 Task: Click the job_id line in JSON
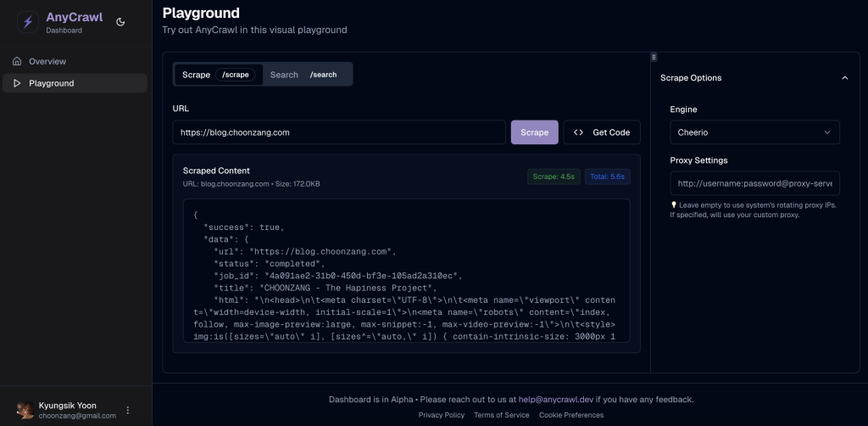(x=337, y=276)
